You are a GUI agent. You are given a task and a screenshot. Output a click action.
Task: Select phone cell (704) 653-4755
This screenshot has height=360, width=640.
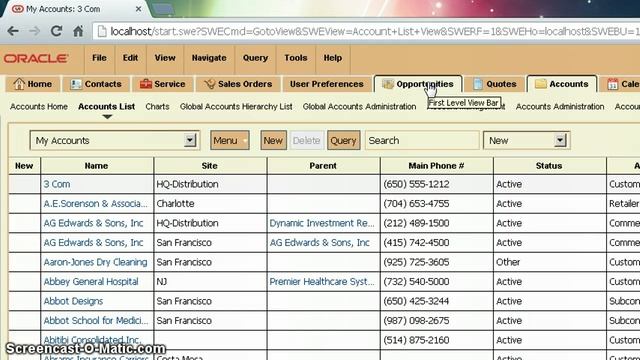(436, 204)
